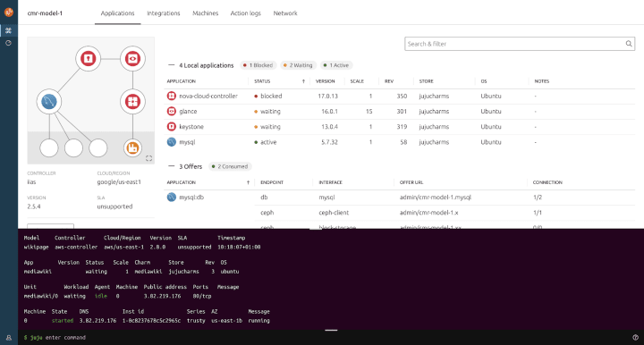
Task: Select the mysql node in topology graph
Action: [49, 101]
